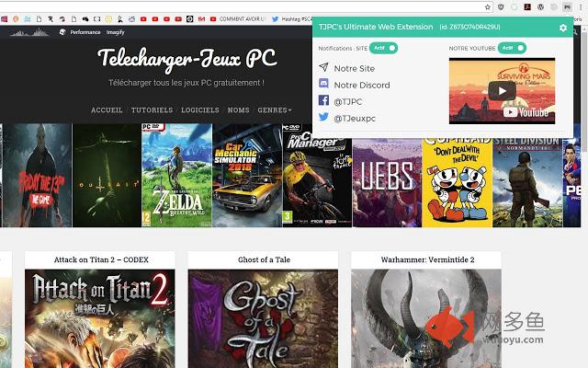This screenshot has width=588, height=368.
Task: Open the @TJPC Facebook link
Action: point(348,102)
